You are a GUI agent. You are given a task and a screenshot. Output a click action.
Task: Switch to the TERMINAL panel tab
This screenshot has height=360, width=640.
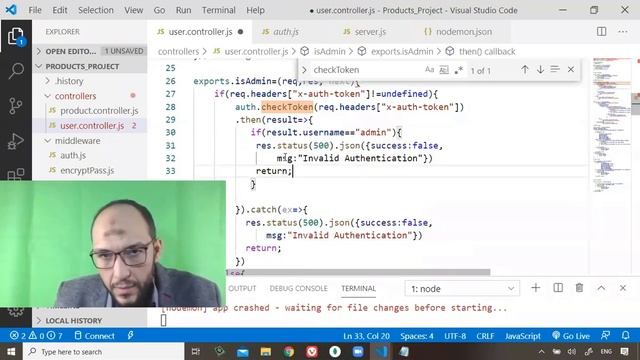[358, 288]
